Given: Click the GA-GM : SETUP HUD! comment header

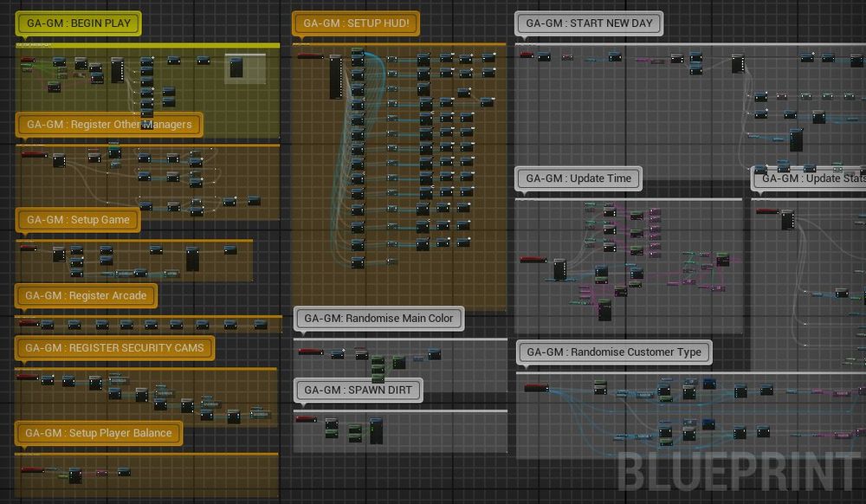Looking at the screenshot, I should pyautogui.click(x=356, y=23).
